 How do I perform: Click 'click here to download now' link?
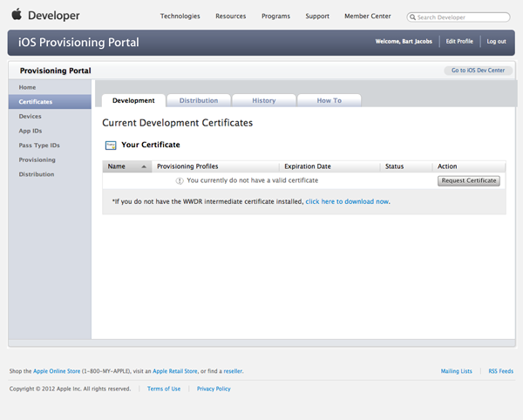347,201
